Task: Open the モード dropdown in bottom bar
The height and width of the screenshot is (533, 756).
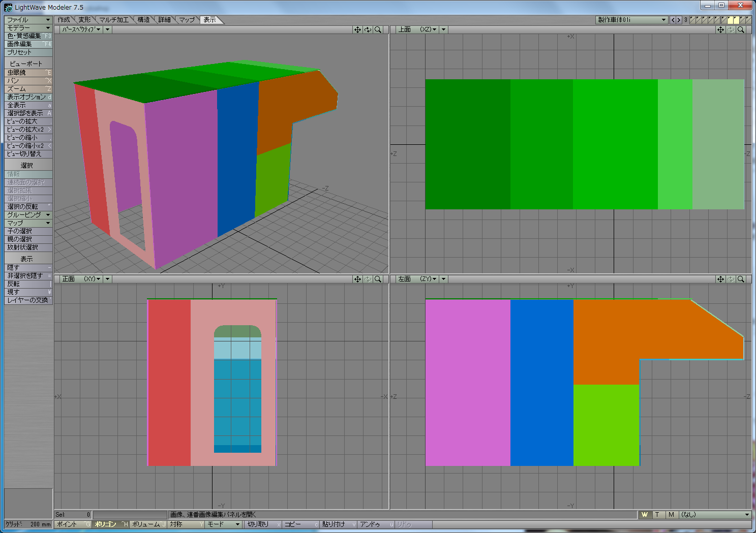Action: [223, 524]
